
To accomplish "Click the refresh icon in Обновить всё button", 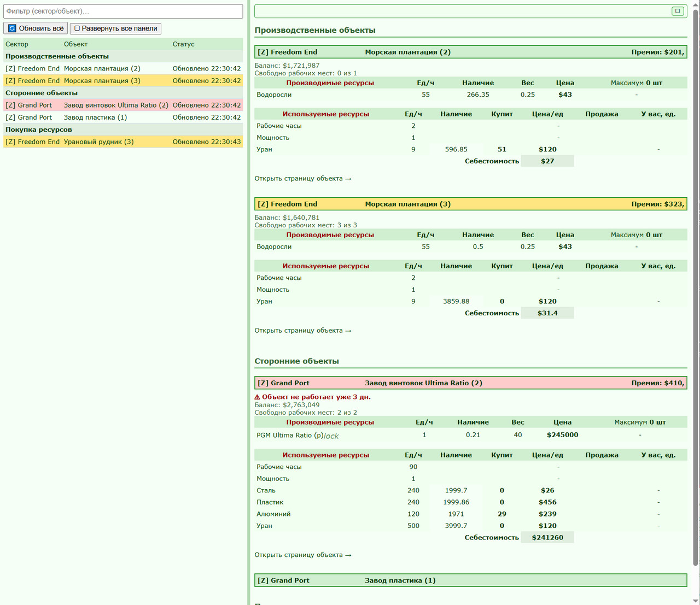I will (12, 28).
